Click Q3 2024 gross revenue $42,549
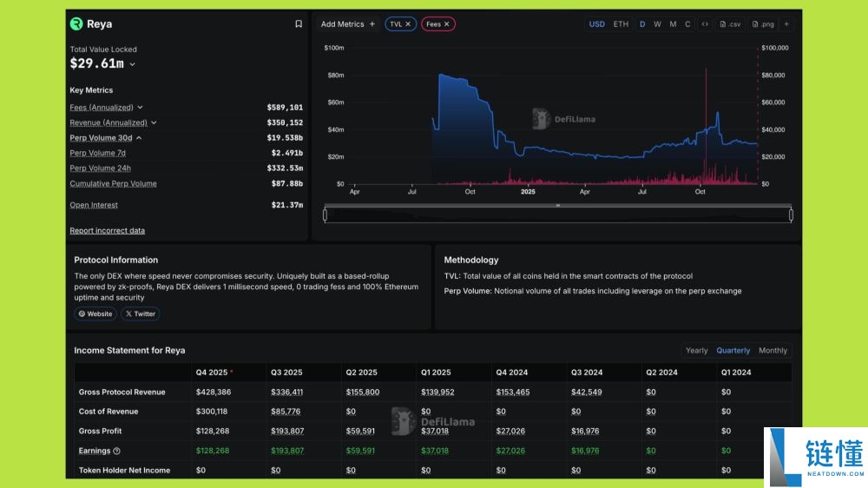The height and width of the screenshot is (488, 868). pos(586,392)
